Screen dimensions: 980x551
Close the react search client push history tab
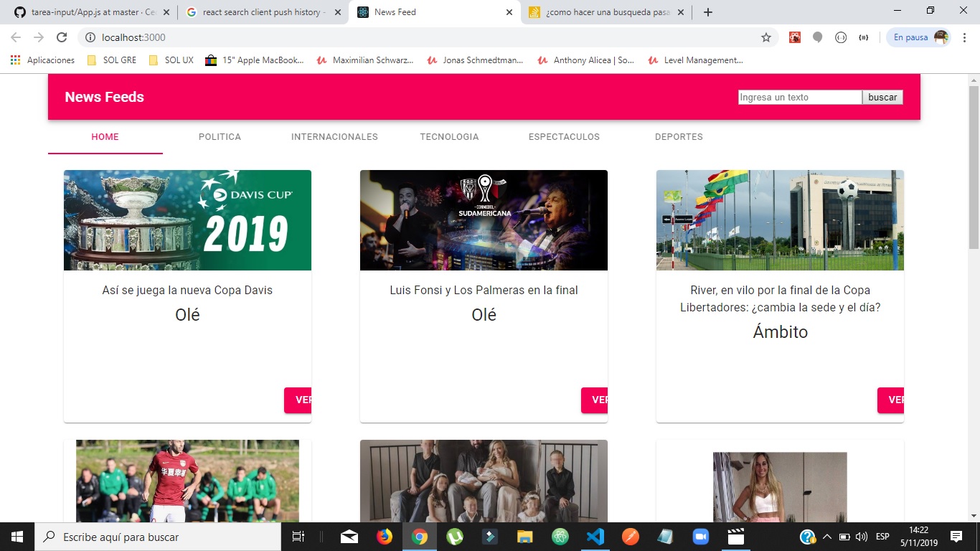pyautogui.click(x=339, y=12)
